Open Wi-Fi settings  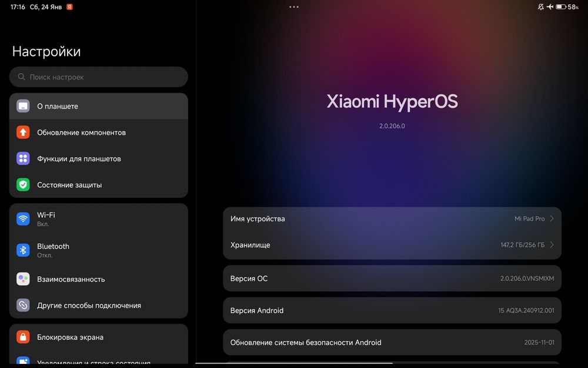(x=99, y=219)
